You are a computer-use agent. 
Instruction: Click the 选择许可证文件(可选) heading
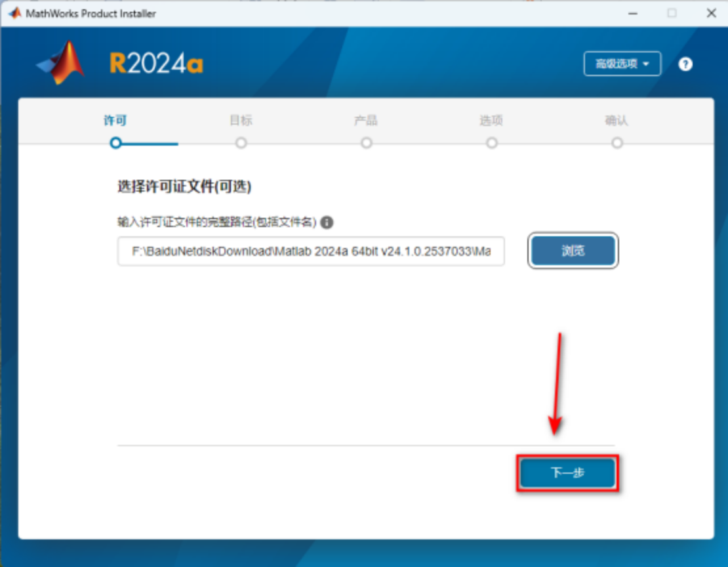(x=184, y=186)
